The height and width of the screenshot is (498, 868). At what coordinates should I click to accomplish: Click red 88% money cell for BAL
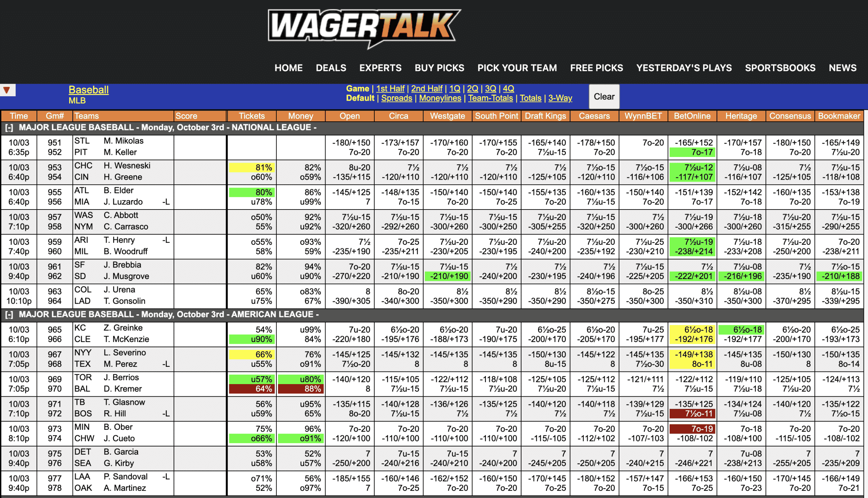pyautogui.click(x=301, y=389)
